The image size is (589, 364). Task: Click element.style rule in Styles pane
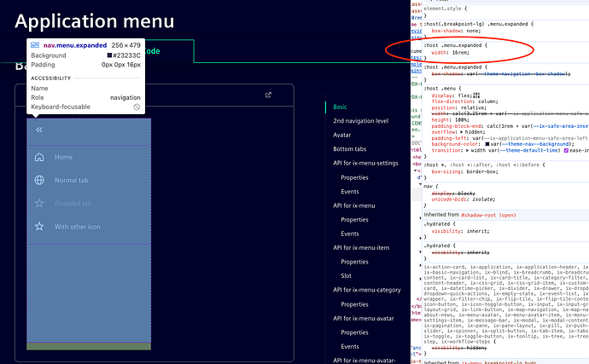coord(445,9)
